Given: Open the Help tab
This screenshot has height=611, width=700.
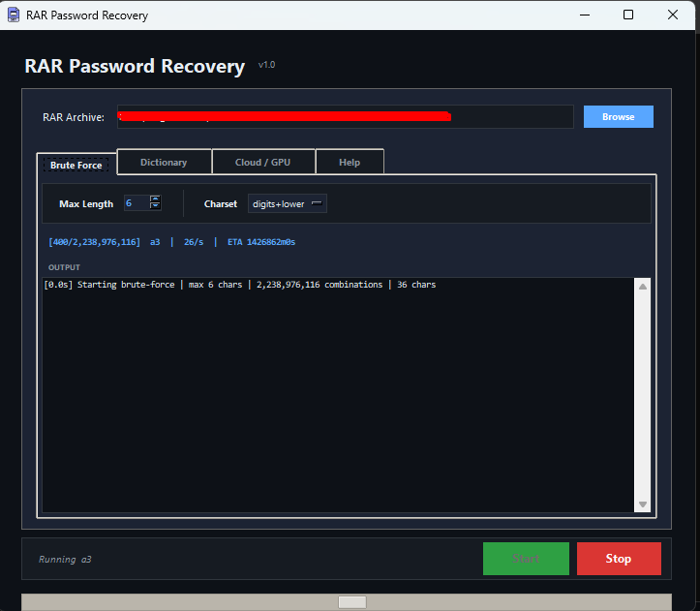Looking at the screenshot, I should point(350,162).
